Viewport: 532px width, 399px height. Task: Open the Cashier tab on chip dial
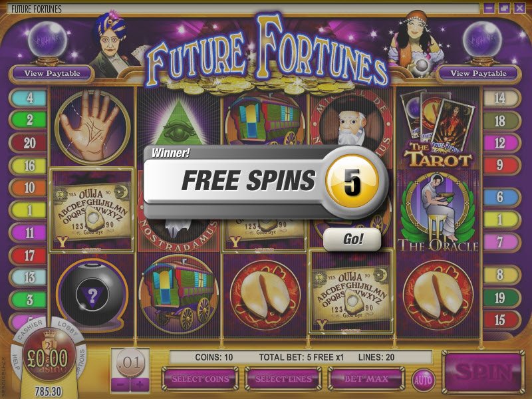click(30, 330)
